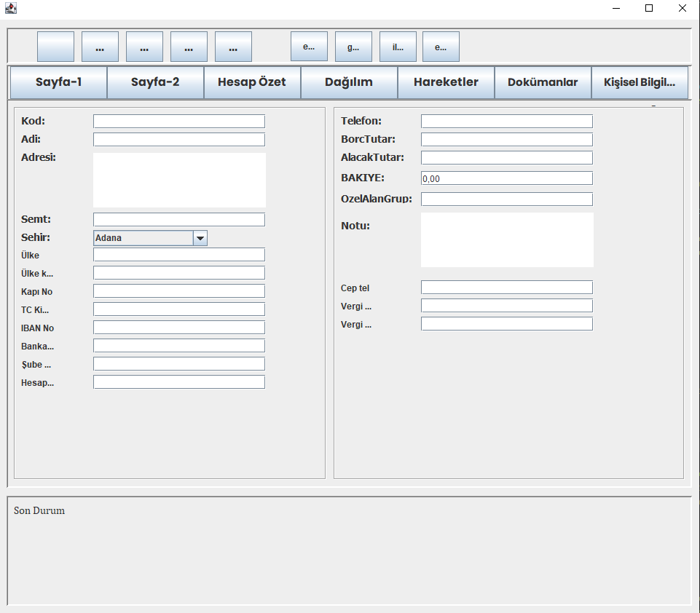Focus the IBAN No field
The image size is (700, 613).
(179, 328)
